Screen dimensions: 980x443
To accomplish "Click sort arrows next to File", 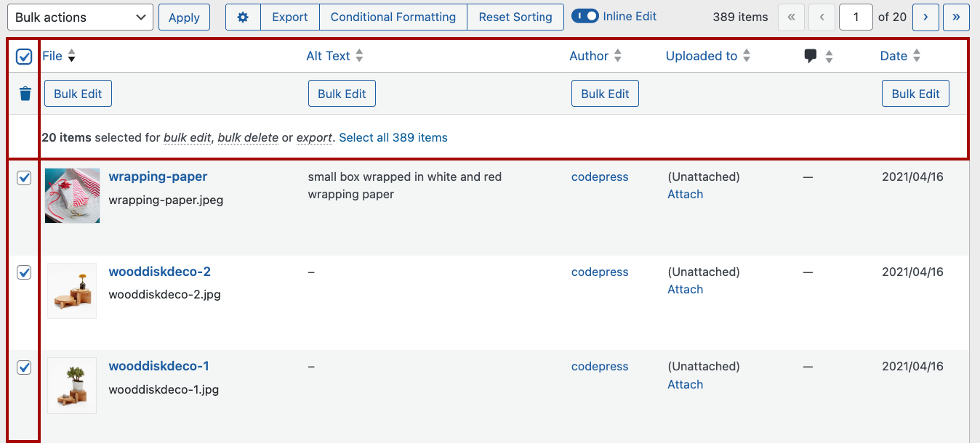I will point(71,57).
